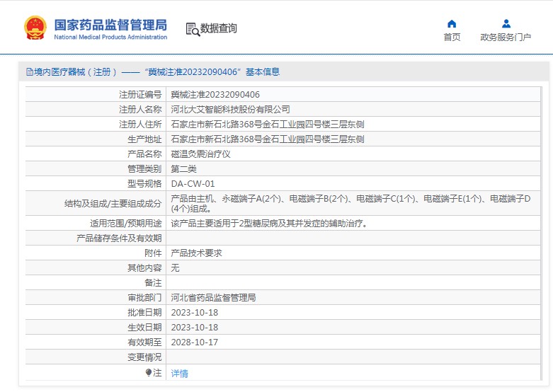Click the bullet icon beside 注 label
The image size is (553, 392).
149,372
